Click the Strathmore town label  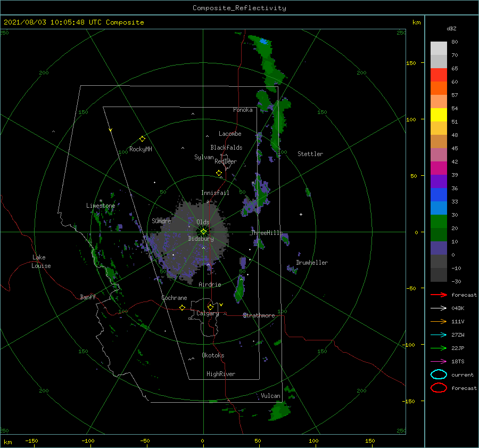click(x=259, y=315)
